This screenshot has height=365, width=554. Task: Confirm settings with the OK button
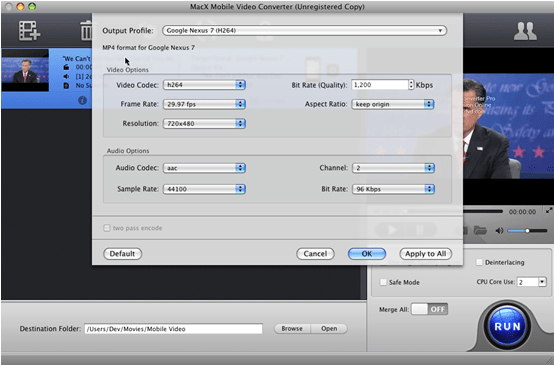(x=367, y=254)
